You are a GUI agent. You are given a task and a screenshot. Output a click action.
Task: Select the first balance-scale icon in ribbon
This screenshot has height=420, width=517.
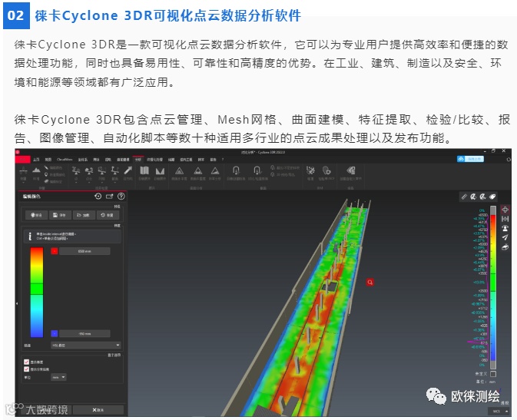[76, 170]
